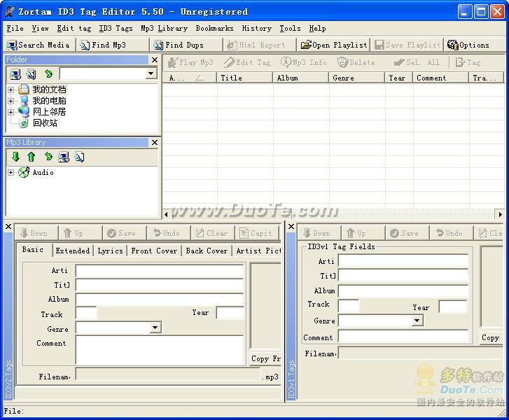Click the Tag button in list toolbar

coord(468,62)
